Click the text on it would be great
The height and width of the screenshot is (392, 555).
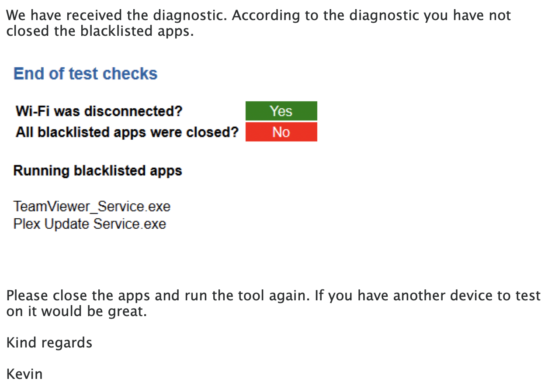(x=76, y=312)
